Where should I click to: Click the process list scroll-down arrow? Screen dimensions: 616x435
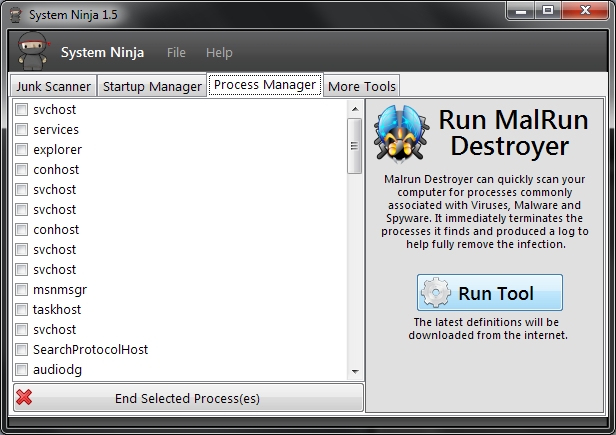355,371
